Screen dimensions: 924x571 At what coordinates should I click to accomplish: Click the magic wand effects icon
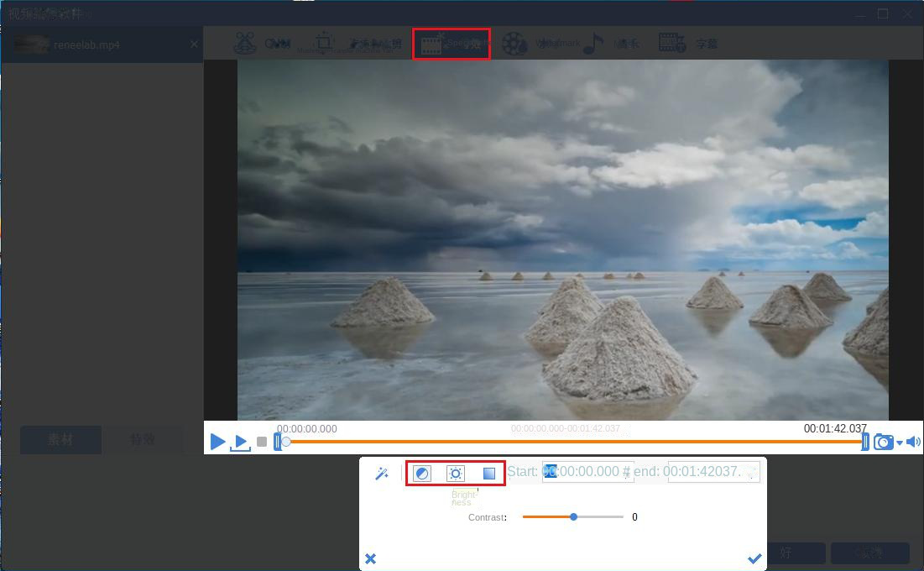coord(382,474)
